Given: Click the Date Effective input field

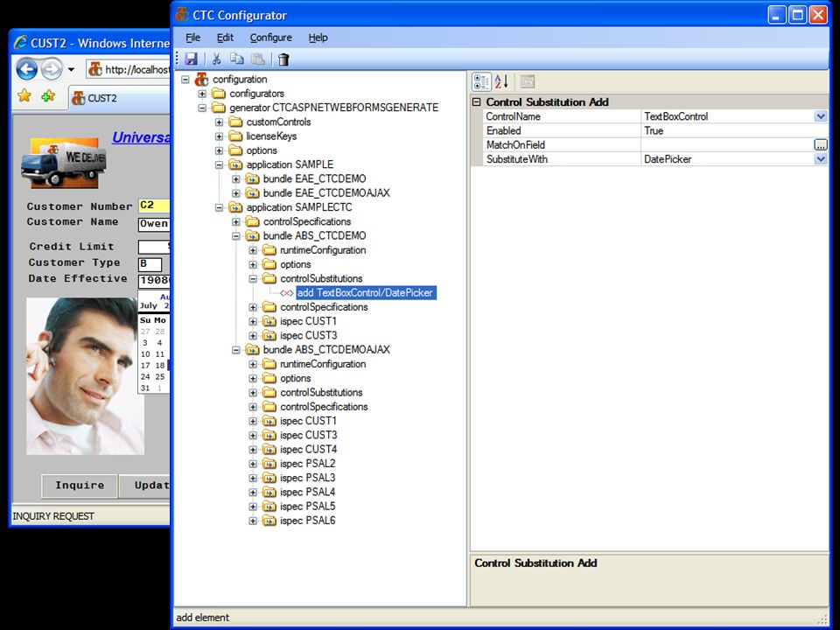Looking at the screenshot, I should point(154,281).
